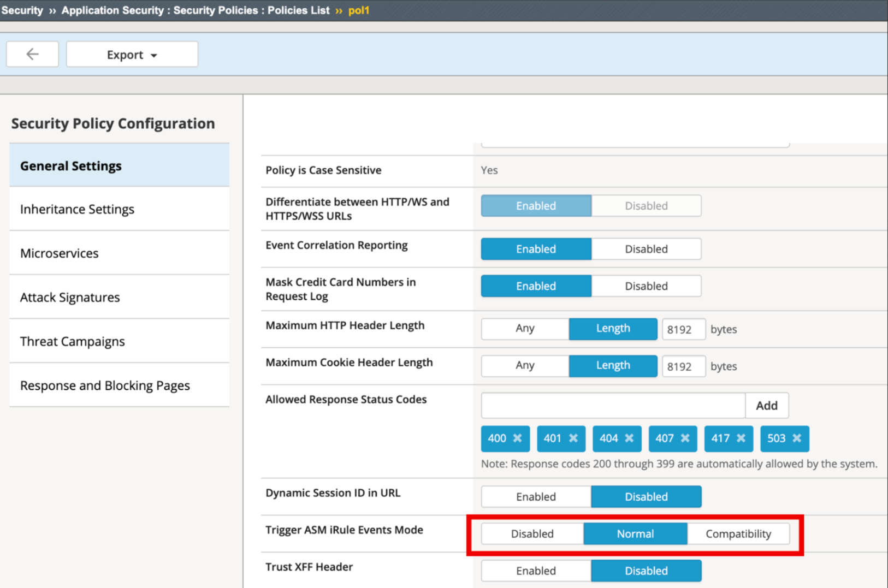Set Maximum HTTP Header Length to Any

(x=524, y=329)
